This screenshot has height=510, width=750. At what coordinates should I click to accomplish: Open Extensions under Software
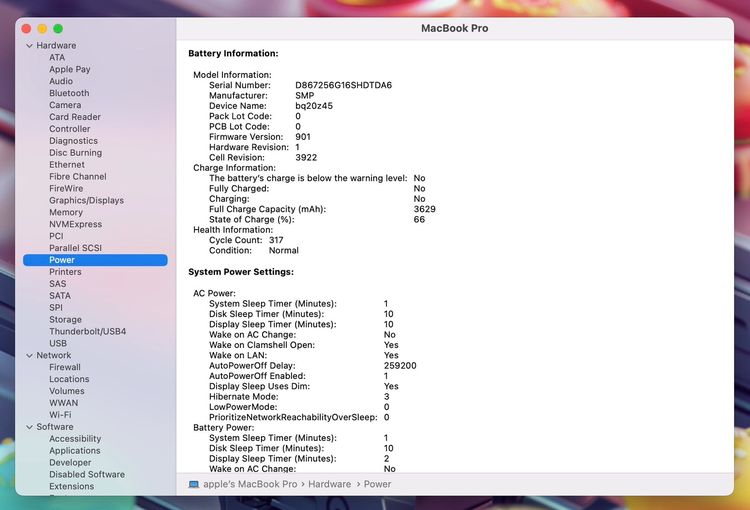(x=72, y=487)
